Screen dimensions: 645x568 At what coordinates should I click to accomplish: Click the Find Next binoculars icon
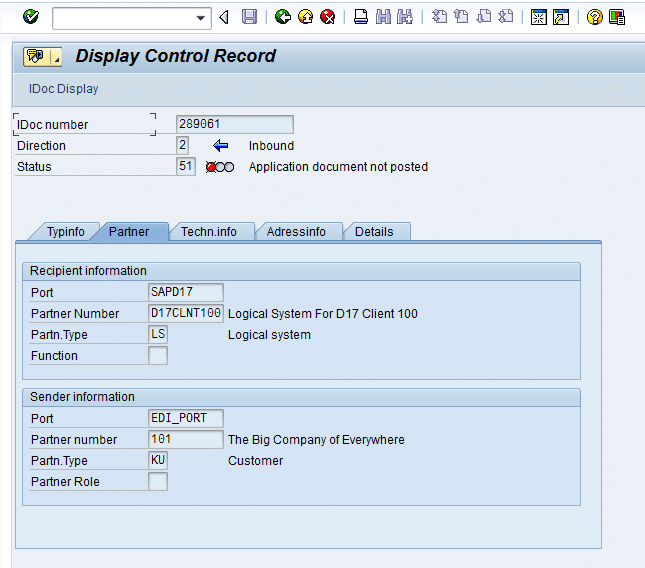pos(405,17)
